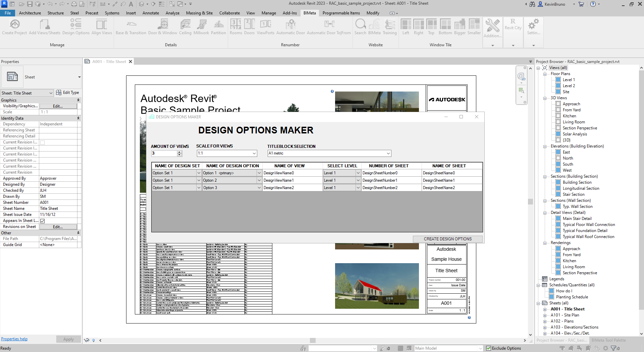This screenshot has height=352, width=644.
Task: Toggle Appears In Sheet List checkbox
Action: pyautogui.click(x=43, y=221)
